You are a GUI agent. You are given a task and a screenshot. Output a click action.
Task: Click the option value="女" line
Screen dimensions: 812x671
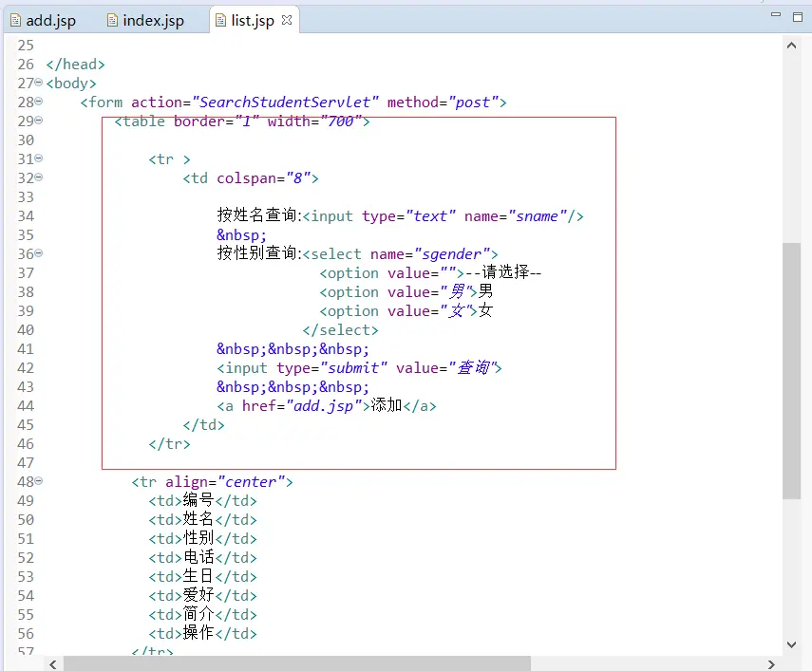coord(406,311)
